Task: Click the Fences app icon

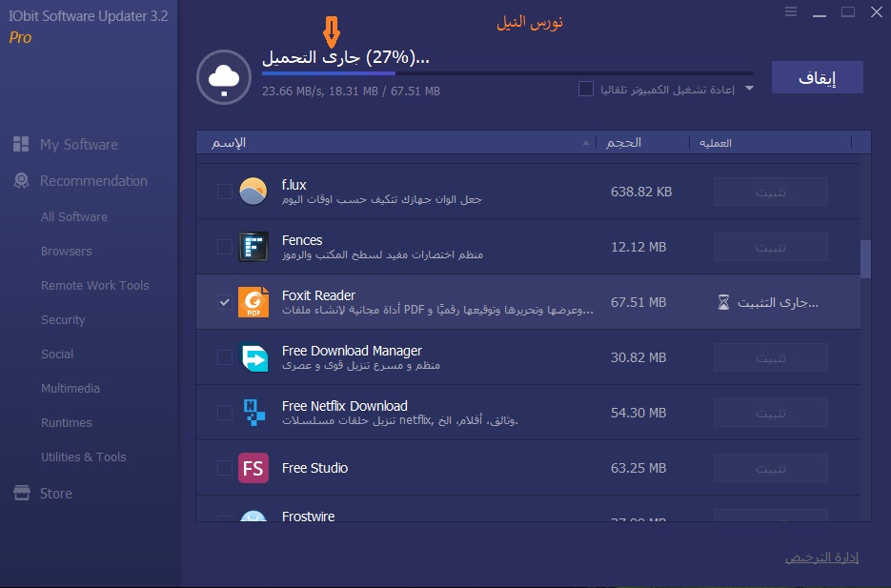Action: pyautogui.click(x=253, y=247)
